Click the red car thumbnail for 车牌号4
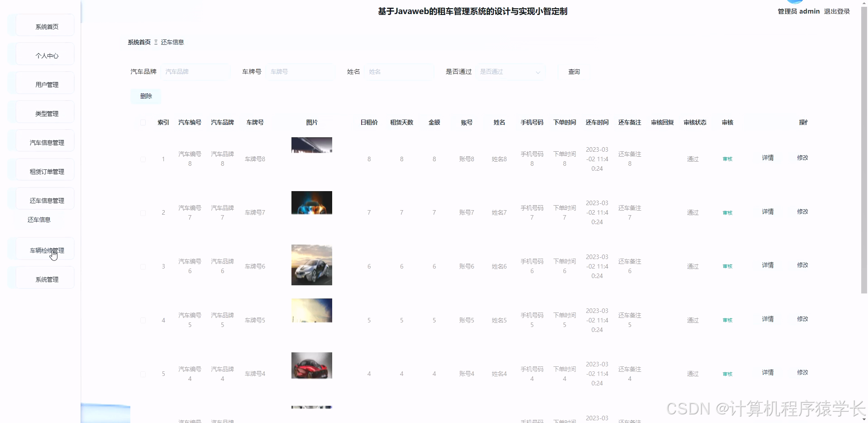The width and height of the screenshot is (868, 423). point(311,365)
